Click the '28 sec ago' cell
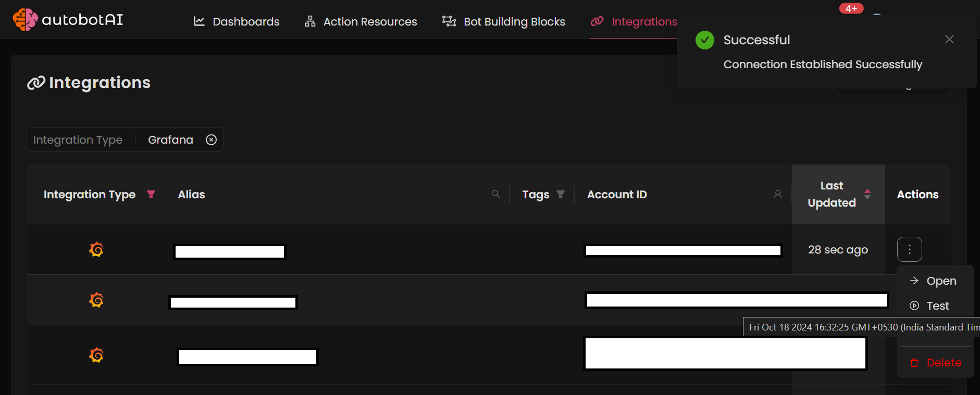This screenshot has width=980, height=395. coord(838,250)
